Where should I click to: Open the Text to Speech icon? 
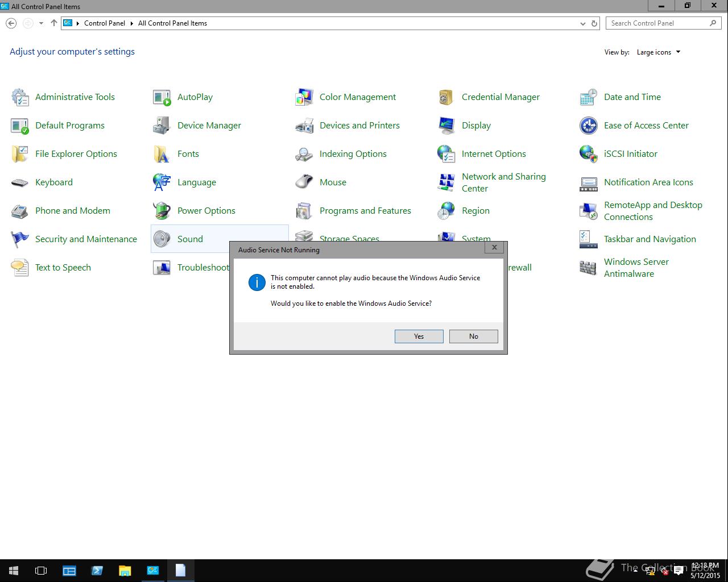point(20,268)
